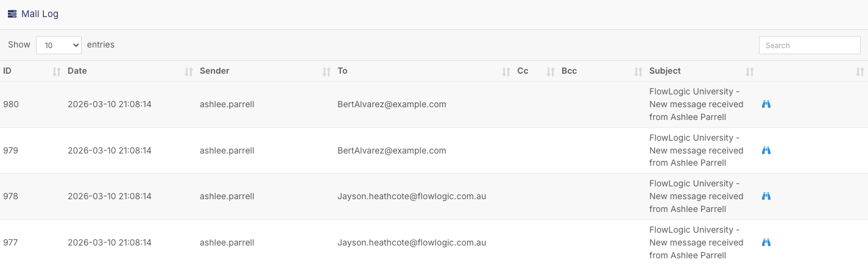Select ID cell 979
868x265 pixels.
point(11,150)
